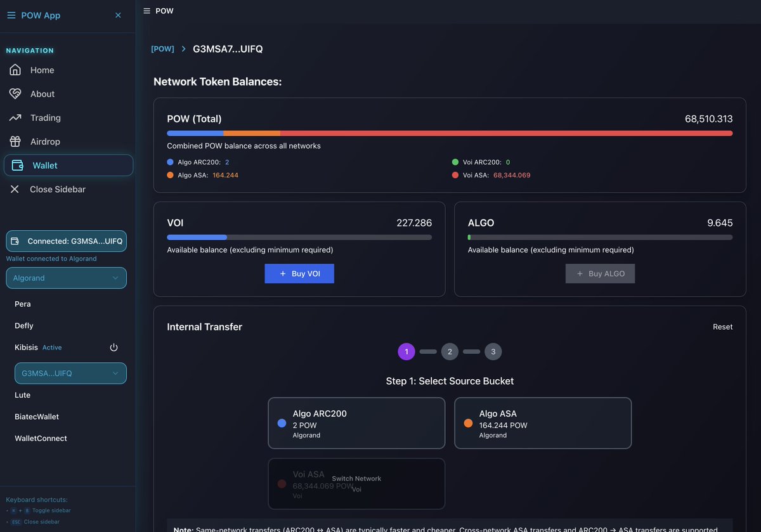Click the 68,344.069 Voi ASA legend value

pyautogui.click(x=512, y=175)
